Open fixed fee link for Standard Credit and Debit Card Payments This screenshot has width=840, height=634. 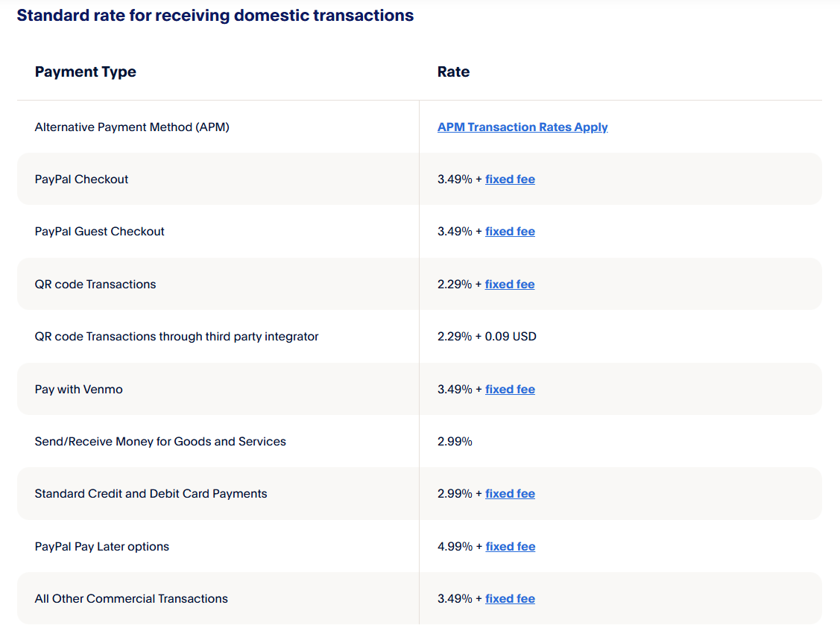click(510, 494)
